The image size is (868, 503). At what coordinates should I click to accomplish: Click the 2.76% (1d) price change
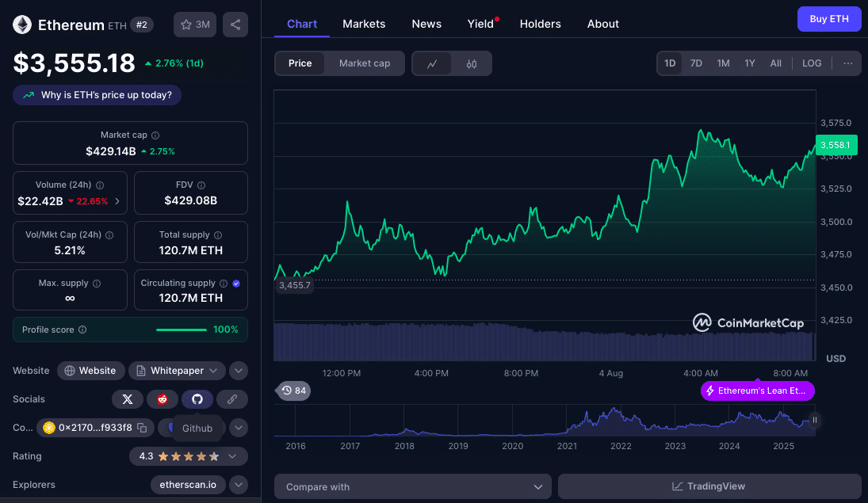tap(174, 63)
